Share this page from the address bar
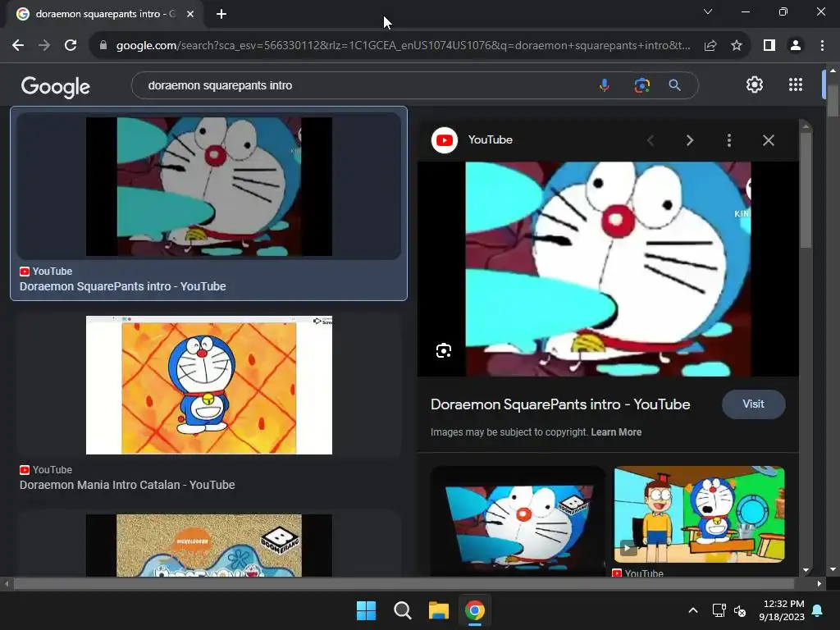The width and height of the screenshot is (840, 630). [x=710, y=46]
